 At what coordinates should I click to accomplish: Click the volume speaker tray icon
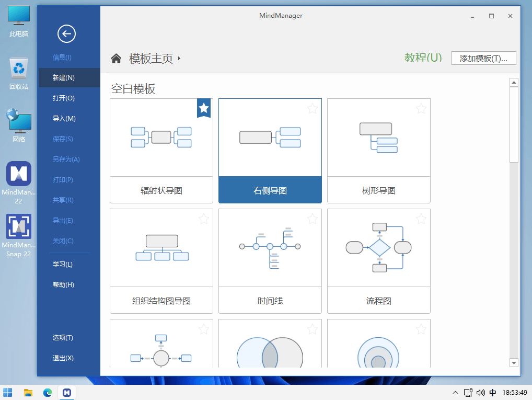point(480,393)
